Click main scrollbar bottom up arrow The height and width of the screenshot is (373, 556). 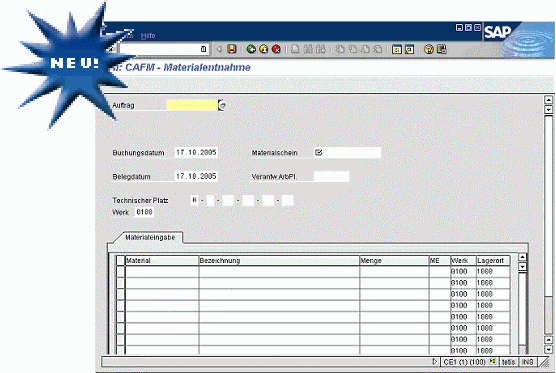pos(548,340)
